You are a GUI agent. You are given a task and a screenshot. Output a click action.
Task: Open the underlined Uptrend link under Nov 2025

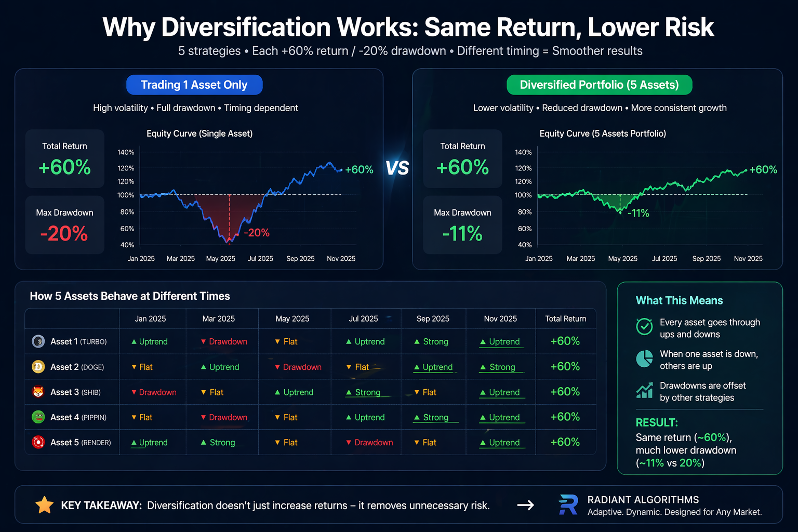click(x=501, y=341)
